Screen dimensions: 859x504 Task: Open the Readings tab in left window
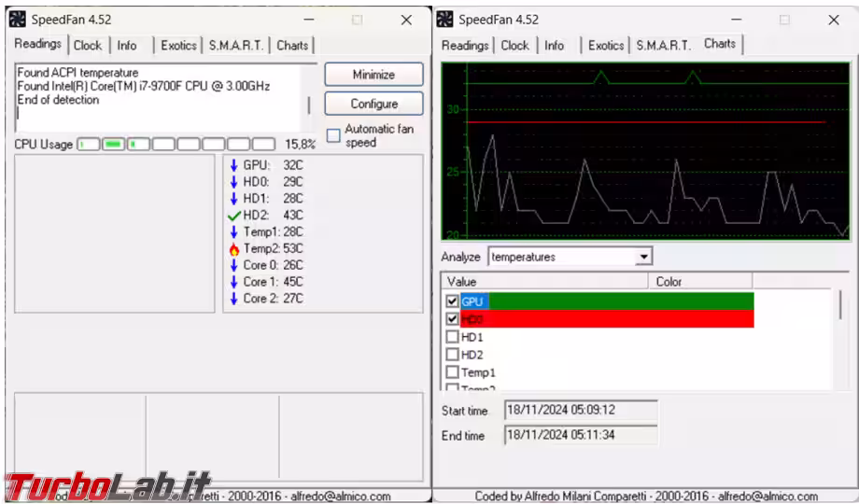(x=37, y=44)
